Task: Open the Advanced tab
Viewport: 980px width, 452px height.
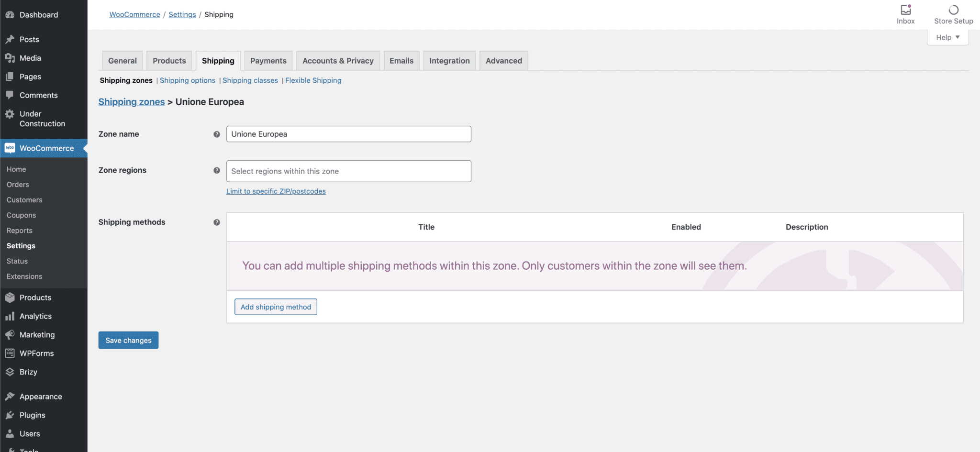Action: point(504,61)
